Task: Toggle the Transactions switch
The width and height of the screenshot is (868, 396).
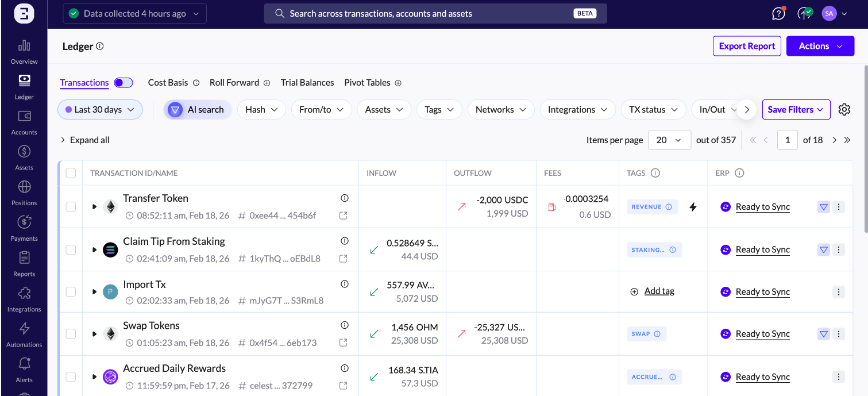Action: click(x=123, y=83)
